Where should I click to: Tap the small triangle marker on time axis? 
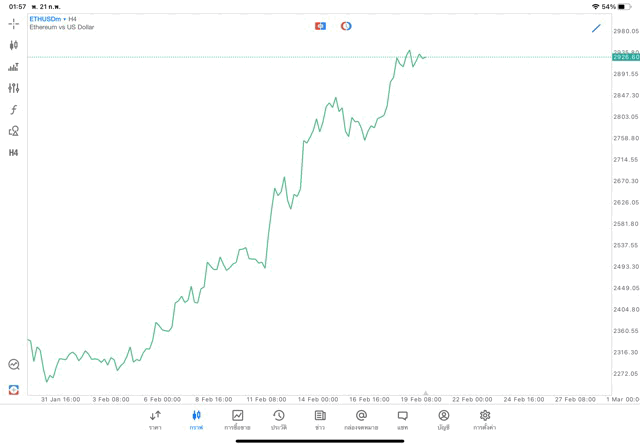pos(426,394)
